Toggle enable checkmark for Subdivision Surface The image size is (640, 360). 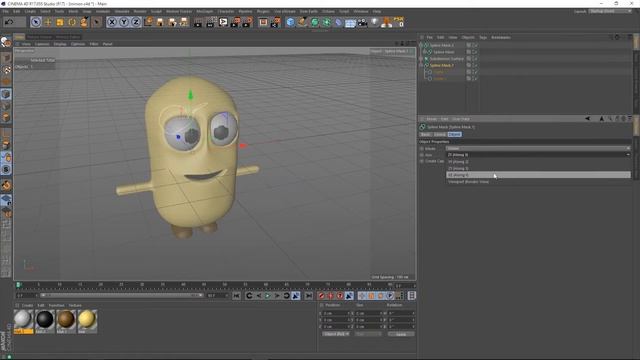(x=476, y=59)
